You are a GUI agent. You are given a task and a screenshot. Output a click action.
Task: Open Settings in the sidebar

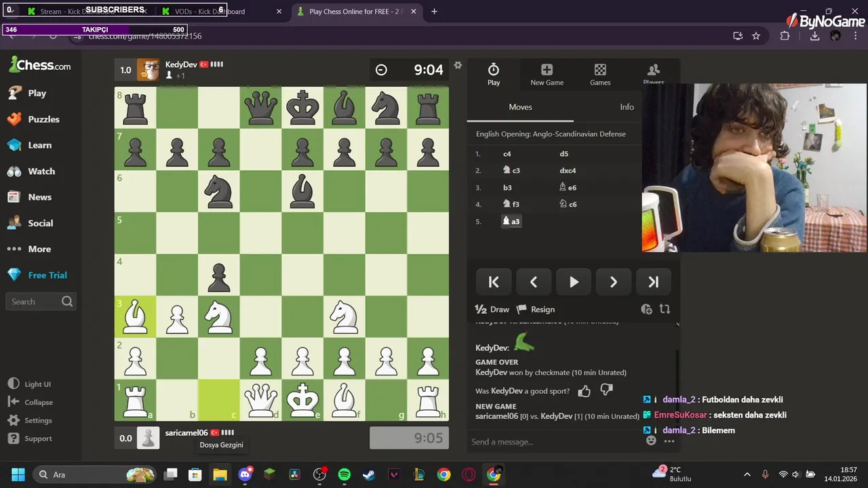point(29,420)
